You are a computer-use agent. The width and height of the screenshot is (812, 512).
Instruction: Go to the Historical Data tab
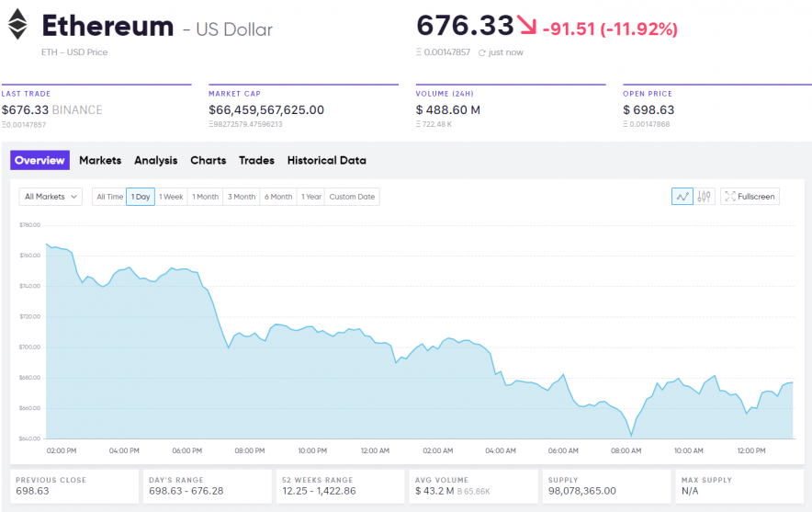(x=326, y=161)
